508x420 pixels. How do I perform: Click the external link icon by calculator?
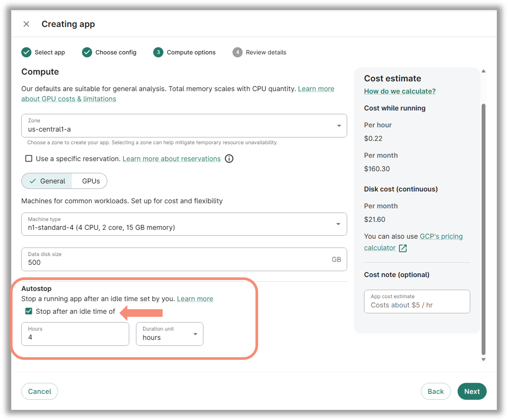(x=403, y=248)
